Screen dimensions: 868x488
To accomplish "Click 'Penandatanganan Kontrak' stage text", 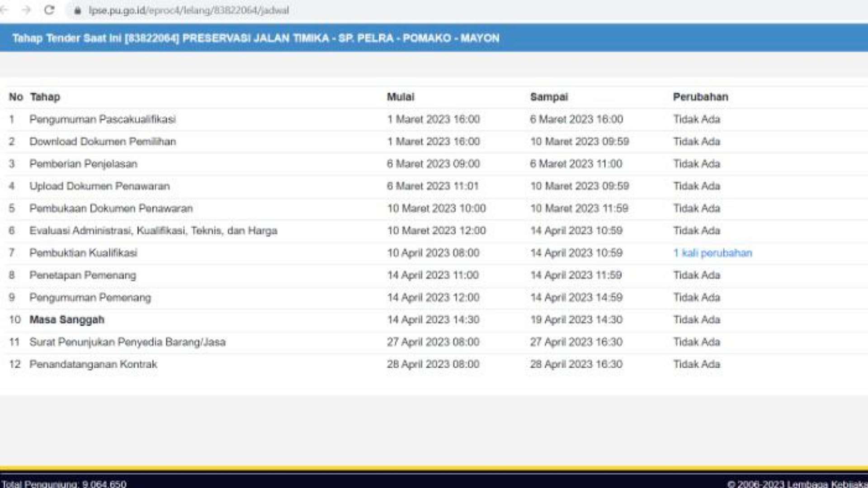I will click(93, 364).
